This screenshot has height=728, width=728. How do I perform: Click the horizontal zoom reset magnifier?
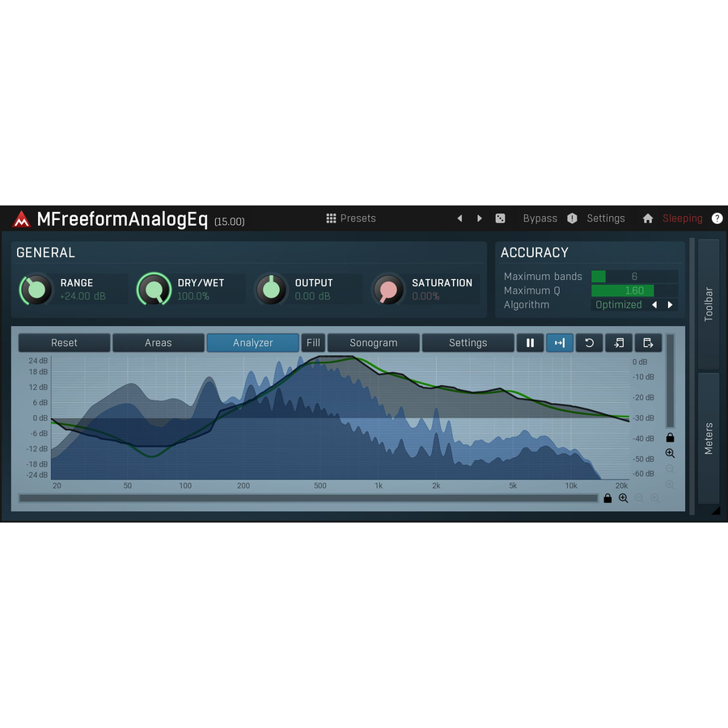pyautogui.click(x=654, y=498)
